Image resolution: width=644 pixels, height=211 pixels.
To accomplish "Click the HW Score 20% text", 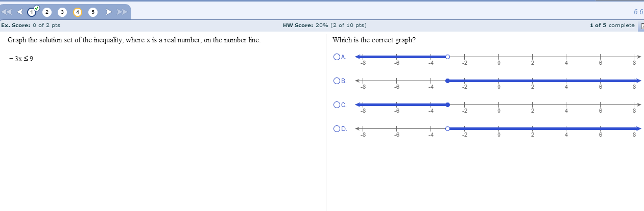I will [324, 25].
